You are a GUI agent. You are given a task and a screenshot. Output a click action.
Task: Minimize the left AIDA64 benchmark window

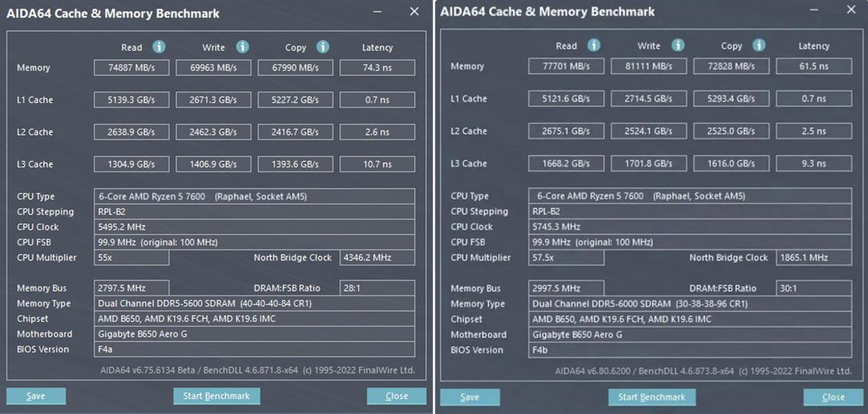click(376, 12)
